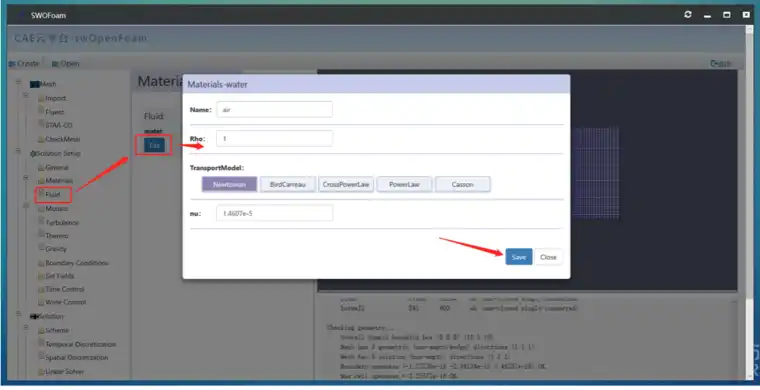The width and height of the screenshot is (760, 390).
Task: Collapse the Solution Setup tree node
Action: coord(18,151)
